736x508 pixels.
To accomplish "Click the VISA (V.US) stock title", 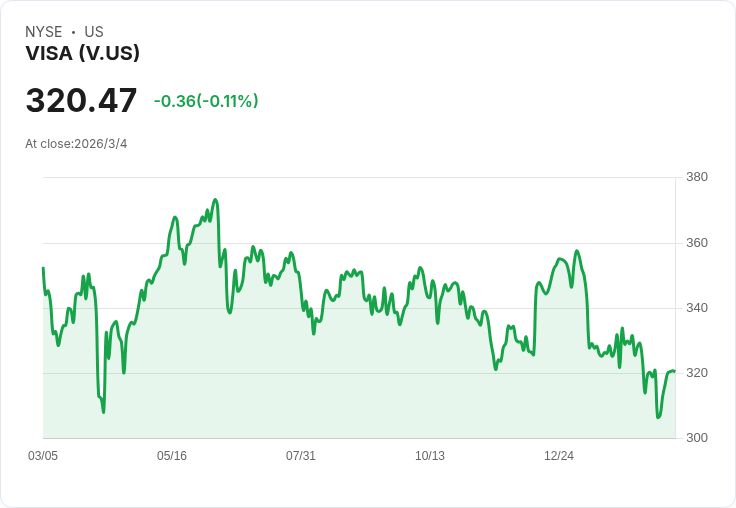I will click(x=82, y=54).
